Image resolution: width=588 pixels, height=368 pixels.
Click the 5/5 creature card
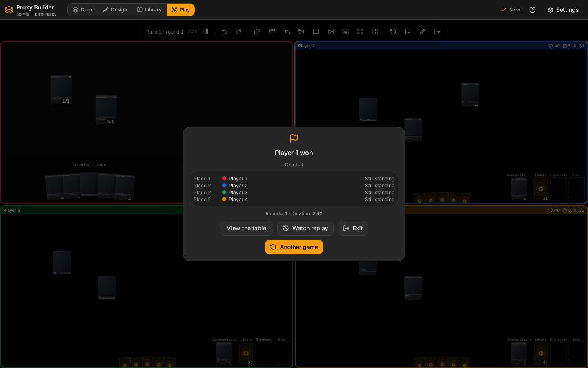click(x=106, y=110)
